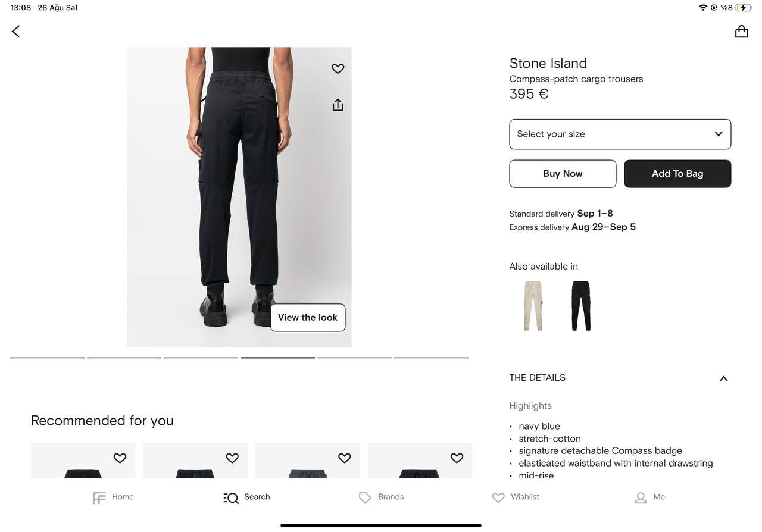Click the Buy Now button
Image resolution: width=762 pixels, height=532 pixels.
(563, 174)
